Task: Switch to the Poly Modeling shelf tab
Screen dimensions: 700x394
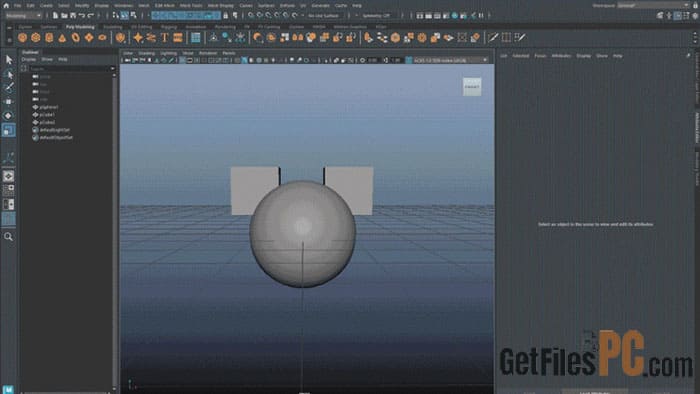Action: 80,27
